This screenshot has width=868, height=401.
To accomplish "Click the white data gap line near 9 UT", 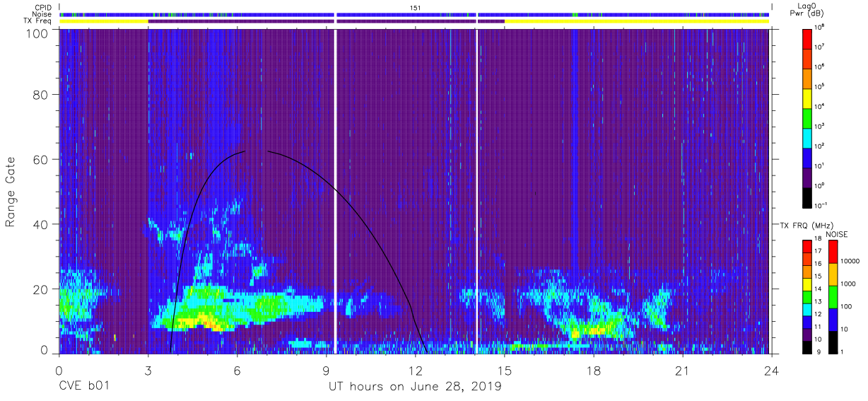I will pyautogui.click(x=335, y=191).
